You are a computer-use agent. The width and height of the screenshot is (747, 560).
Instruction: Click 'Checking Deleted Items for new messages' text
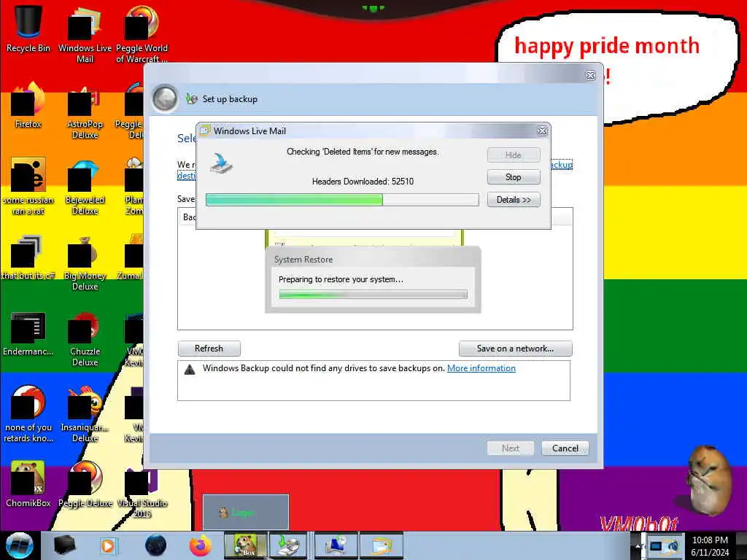[x=363, y=152]
